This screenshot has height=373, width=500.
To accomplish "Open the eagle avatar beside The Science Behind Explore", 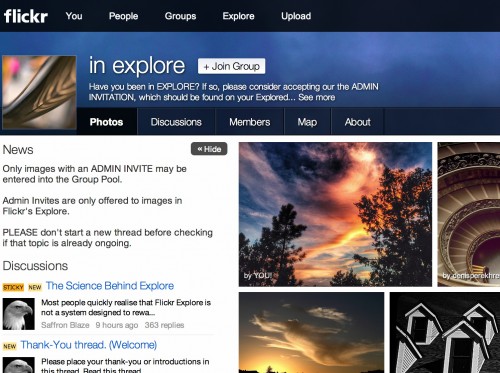I will [x=19, y=314].
